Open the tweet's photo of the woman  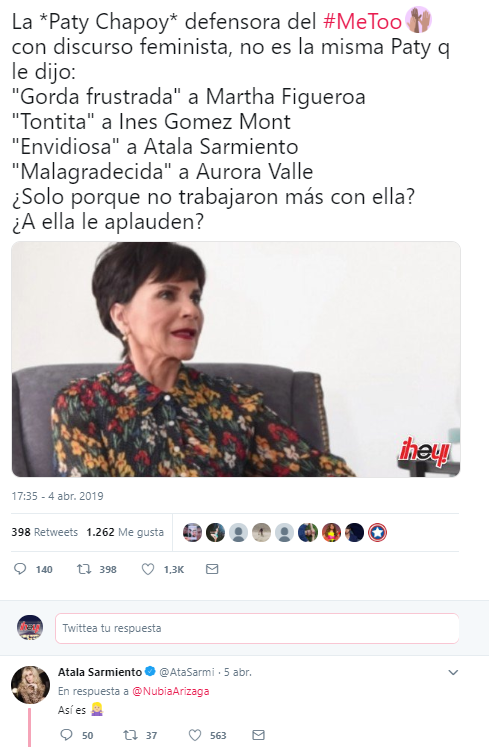pyautogui.click(x=236, y=359)
